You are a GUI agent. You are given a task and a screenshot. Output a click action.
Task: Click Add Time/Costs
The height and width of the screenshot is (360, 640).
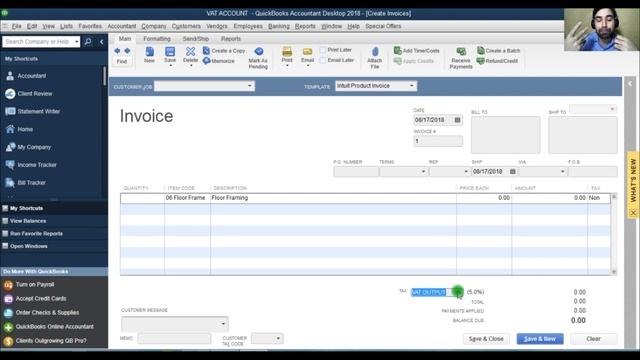(417, 51)
